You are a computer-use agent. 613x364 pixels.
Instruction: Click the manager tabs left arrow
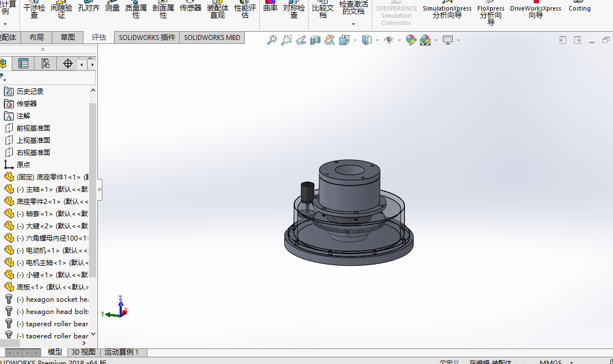click(x=81, y=64)
